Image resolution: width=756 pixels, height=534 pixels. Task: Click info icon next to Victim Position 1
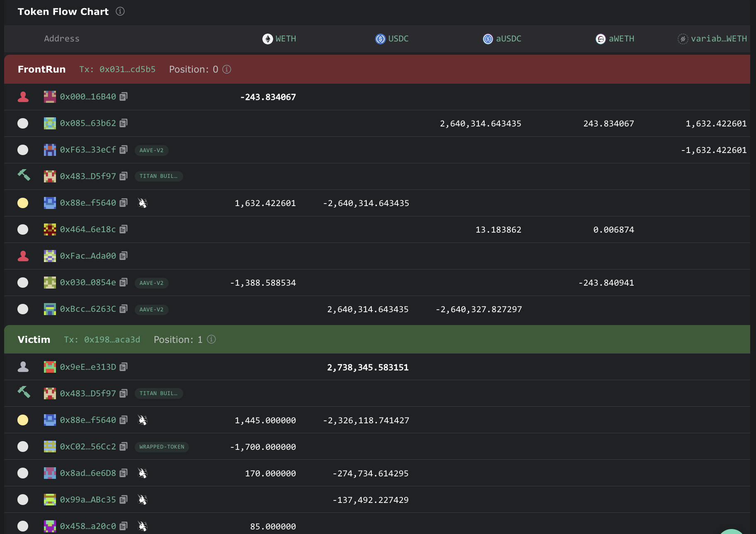(x=211, y=340)
